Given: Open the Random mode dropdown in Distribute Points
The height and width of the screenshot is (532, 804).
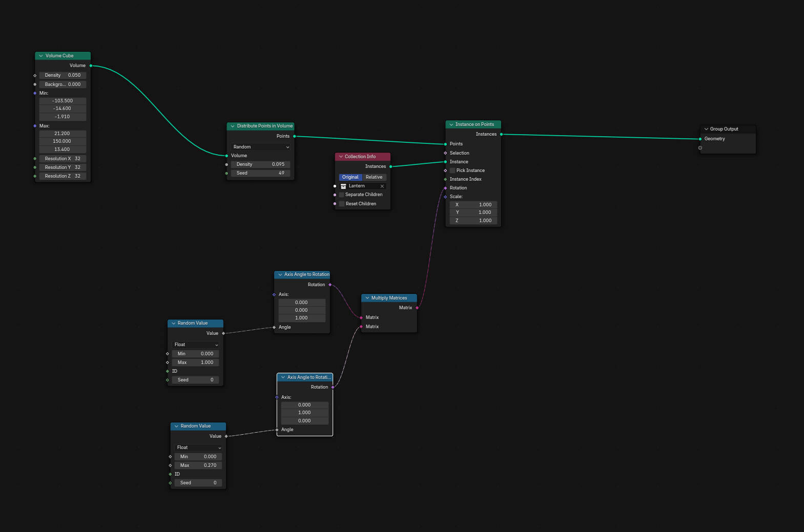Looking at the screenshot, I should (x=261, y=147).
